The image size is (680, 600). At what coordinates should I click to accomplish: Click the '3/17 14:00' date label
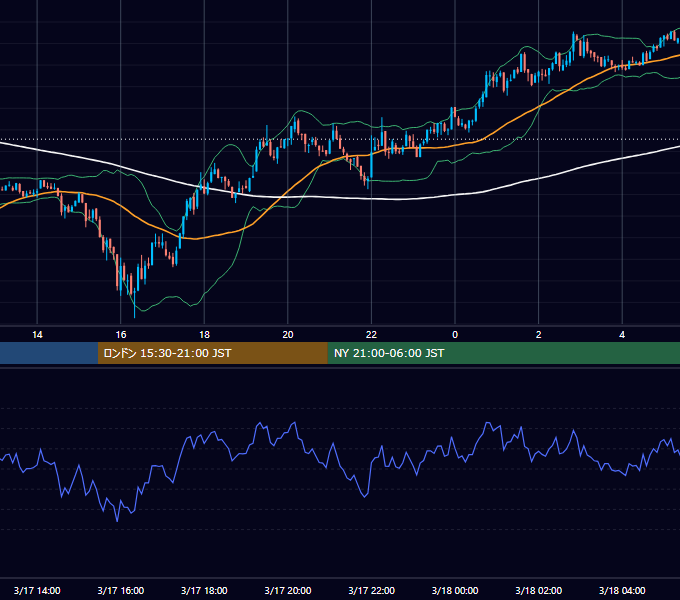(x=37, y=590)
